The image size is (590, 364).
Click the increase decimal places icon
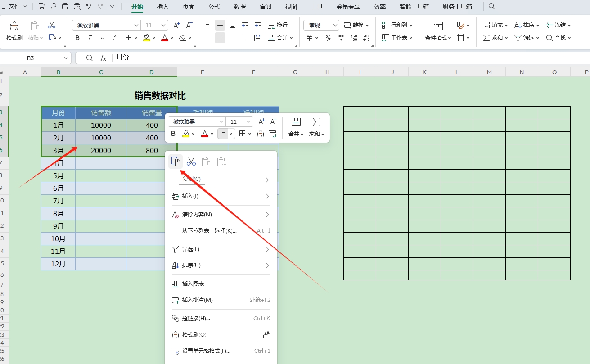click(353, 38)
